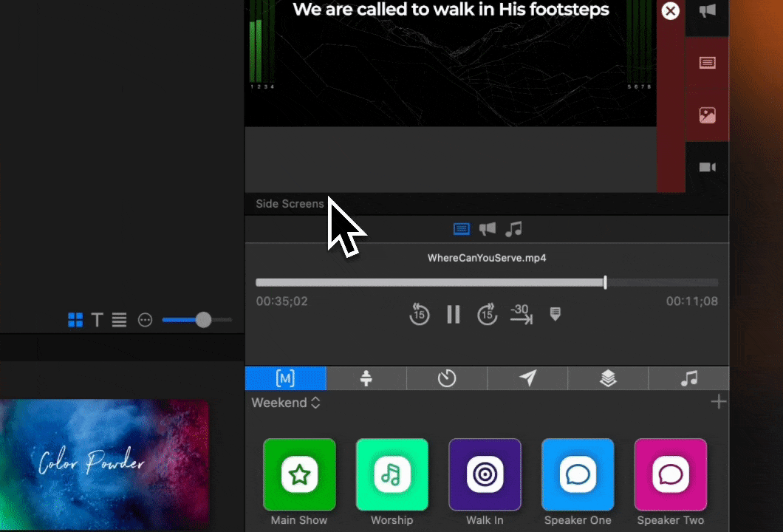The width and height of the screenshot is (783, 532).
Task: Add a new macro with plus button
Action: [718, 402]
